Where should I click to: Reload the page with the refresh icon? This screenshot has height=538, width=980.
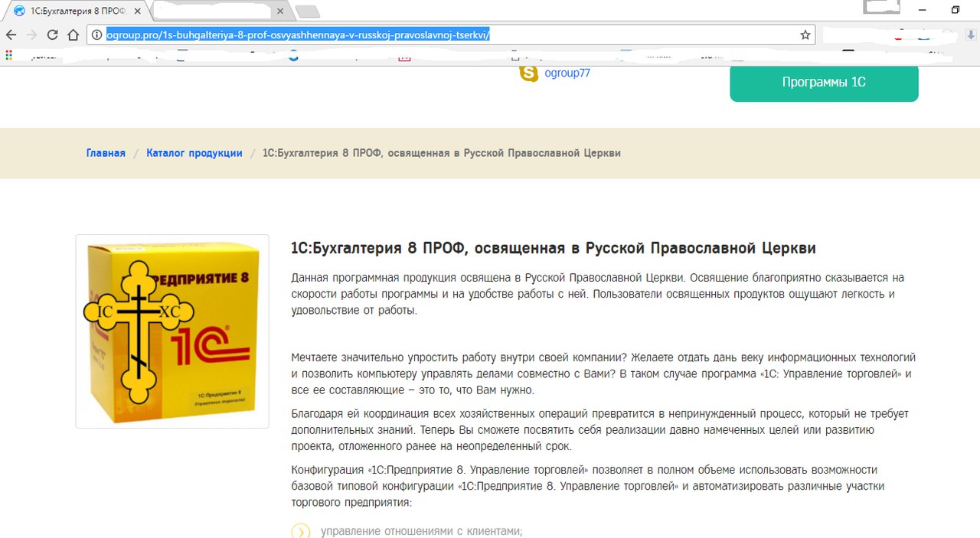tap(53, 35)
